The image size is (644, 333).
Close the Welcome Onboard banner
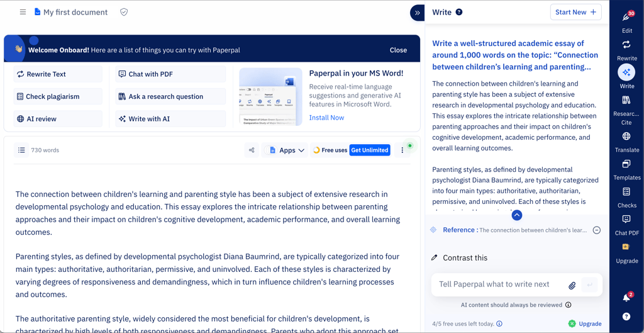[x=398, y=50]
